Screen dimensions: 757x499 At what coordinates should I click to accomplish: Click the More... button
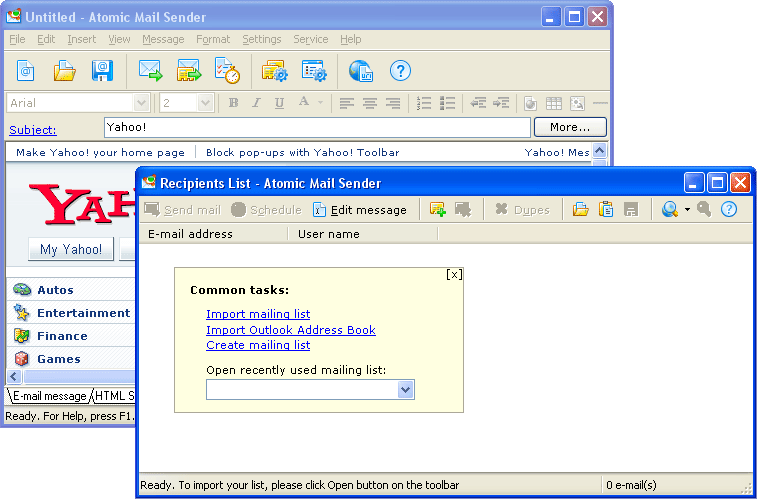(570, 127)
